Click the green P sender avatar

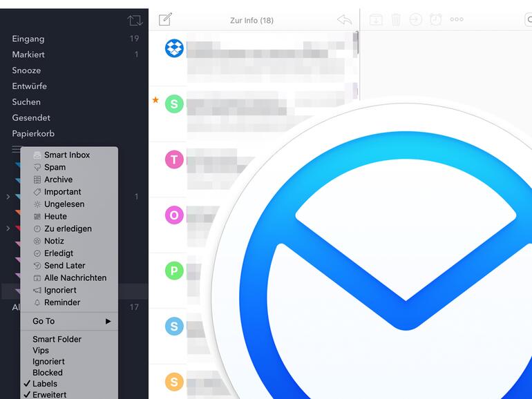174,271
